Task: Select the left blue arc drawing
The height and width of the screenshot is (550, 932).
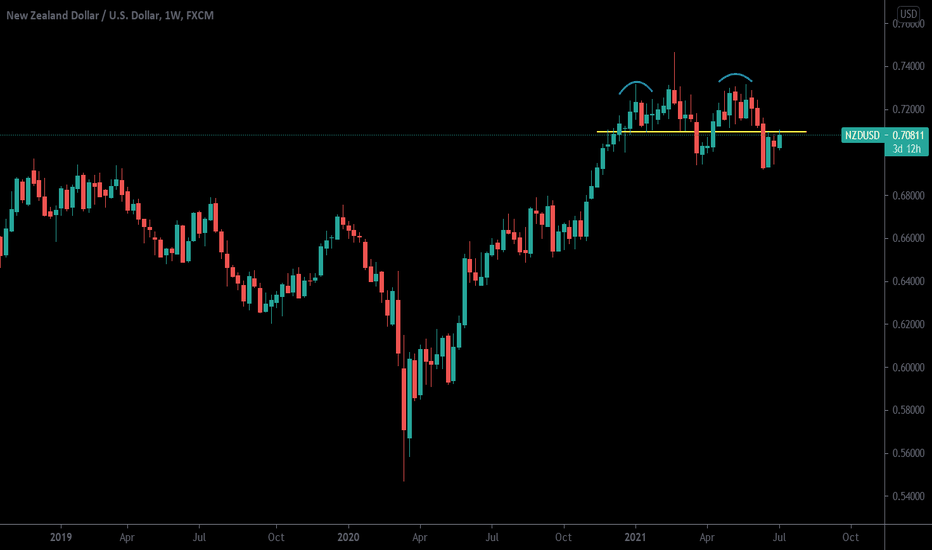Action: point(635,82)
